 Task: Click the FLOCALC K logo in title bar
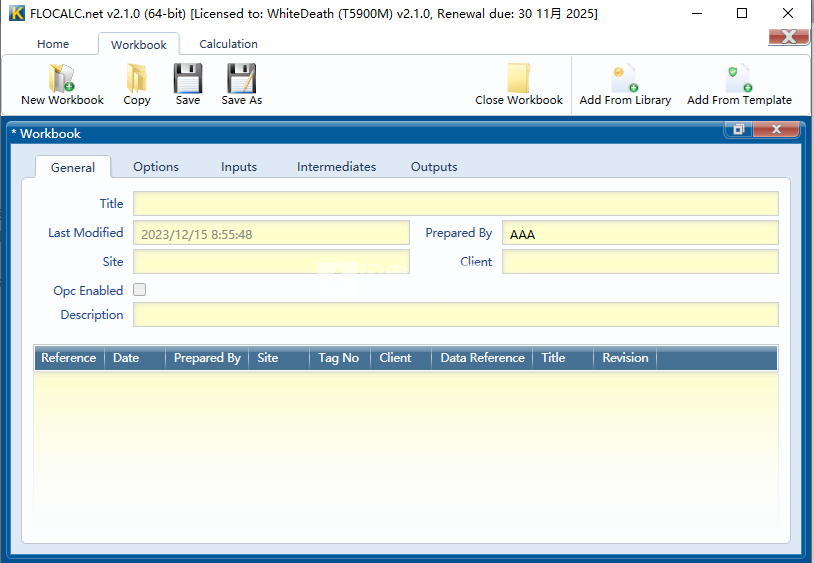point(17,13)
